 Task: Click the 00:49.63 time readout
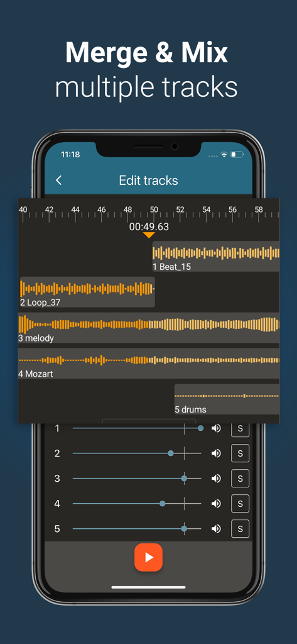pos(149,226)
